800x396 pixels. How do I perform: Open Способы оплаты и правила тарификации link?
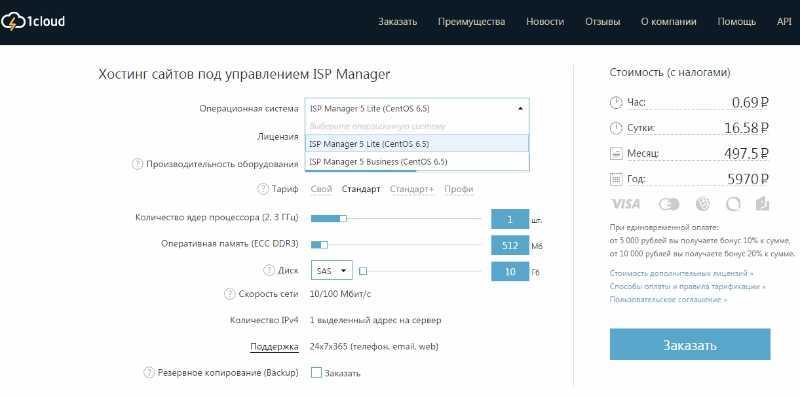coord(688,287)
